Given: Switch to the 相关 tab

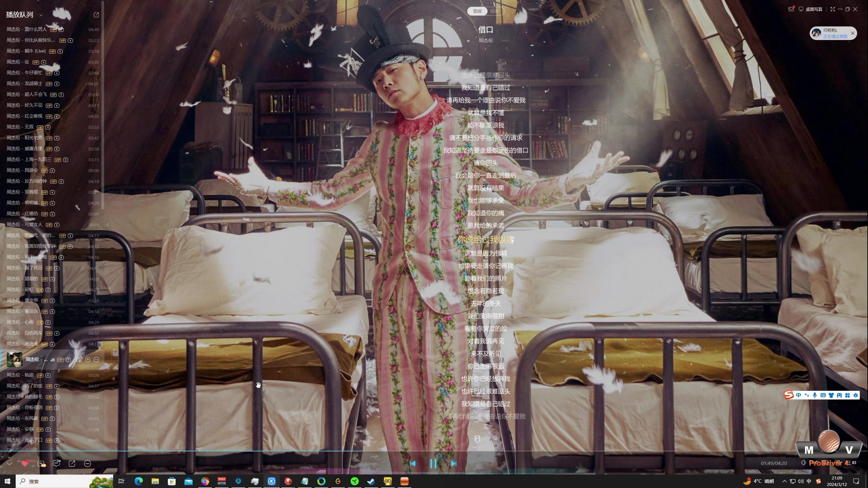Looking at the screenshot, I should tap(494, 11).
